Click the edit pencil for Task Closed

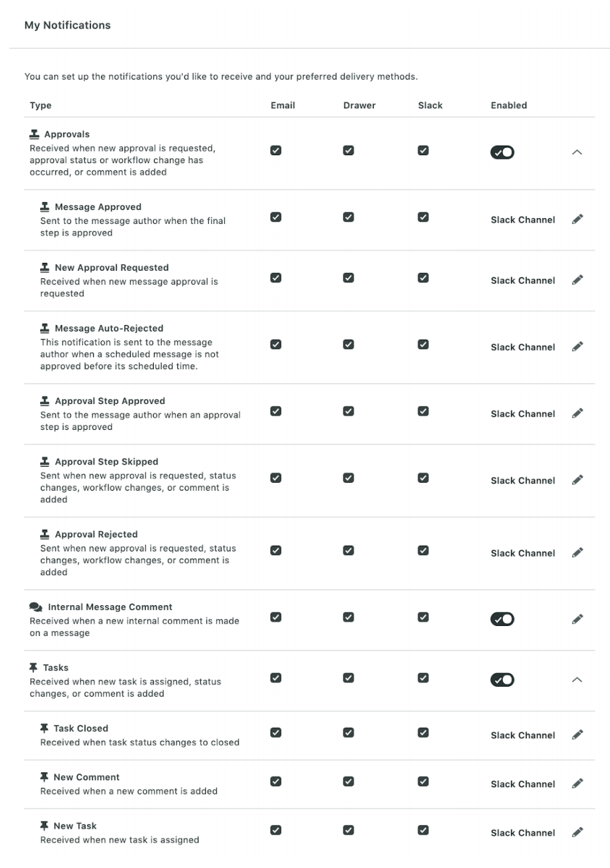(577, 734)
